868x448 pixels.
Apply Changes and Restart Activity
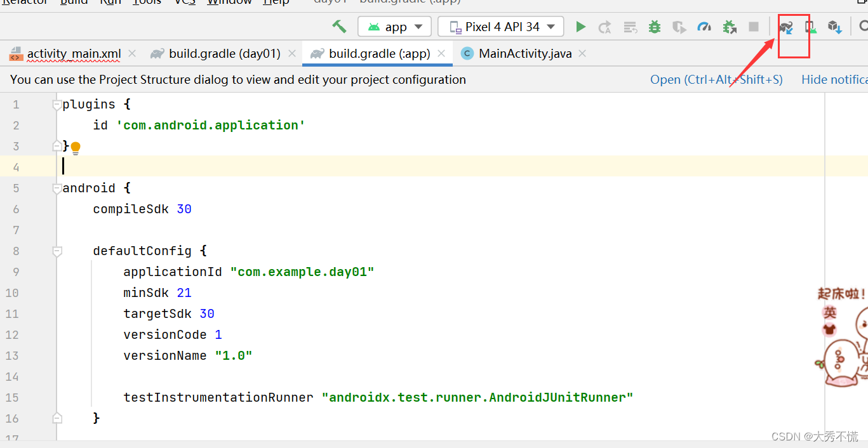pyautogui.click(x=604, y=26)
